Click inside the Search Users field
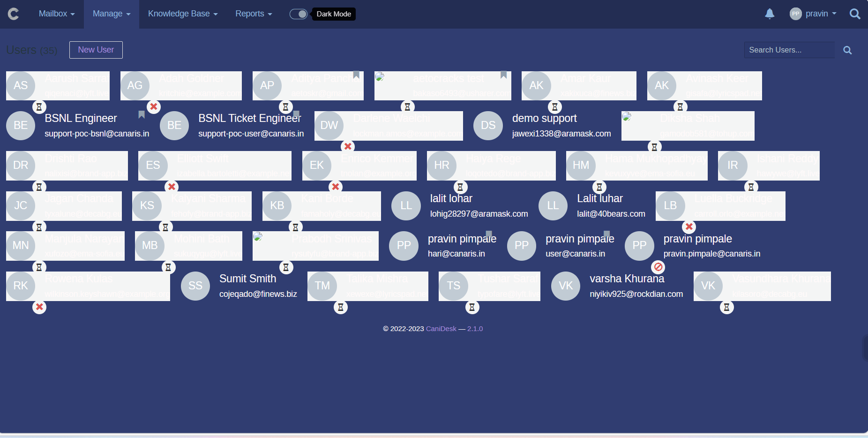 (789, 50)
